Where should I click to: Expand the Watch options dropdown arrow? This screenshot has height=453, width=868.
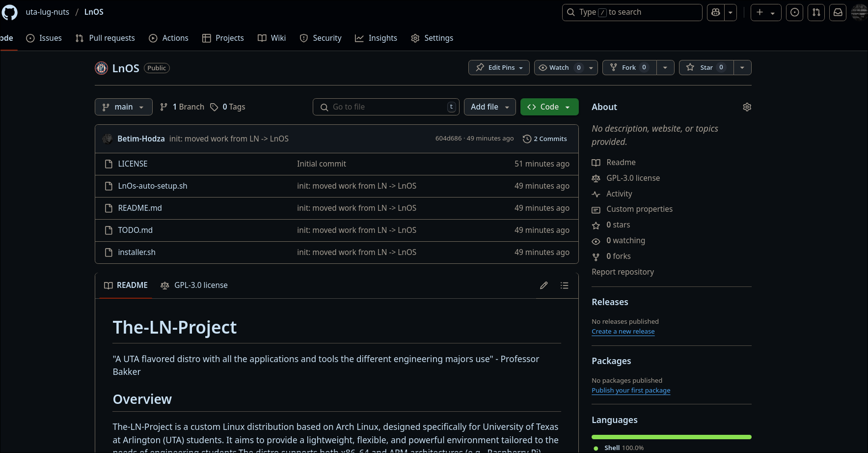(591, 67)
